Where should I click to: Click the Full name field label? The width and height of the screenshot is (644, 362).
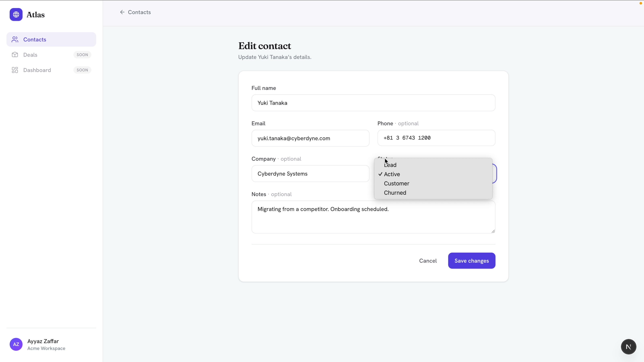tap(263, 88)
